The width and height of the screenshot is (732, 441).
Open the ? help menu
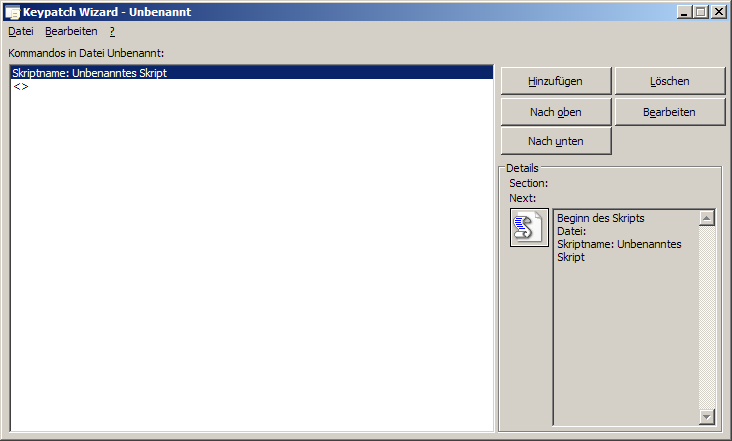pyautogui.click(x=112, y=31)
